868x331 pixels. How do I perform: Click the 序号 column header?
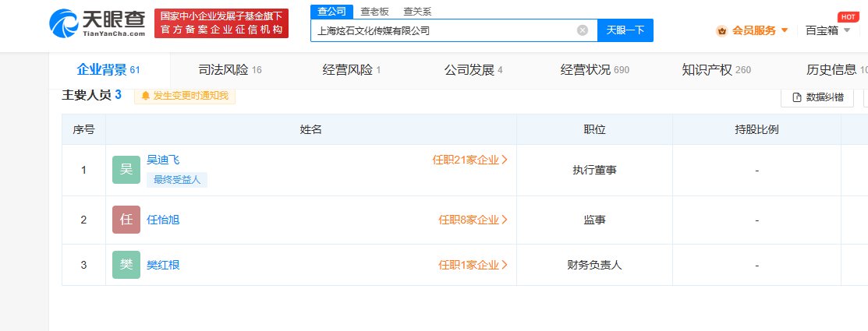(x=83, y=130)
